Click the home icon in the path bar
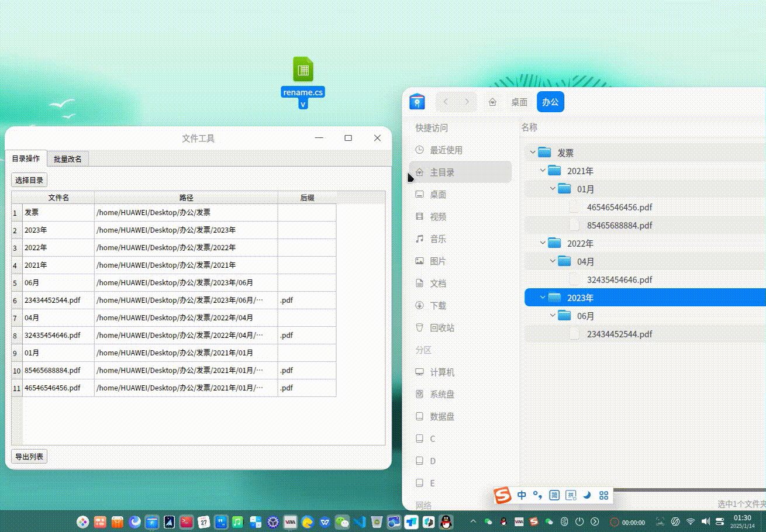Screen dimensions: 766x532 492,102
